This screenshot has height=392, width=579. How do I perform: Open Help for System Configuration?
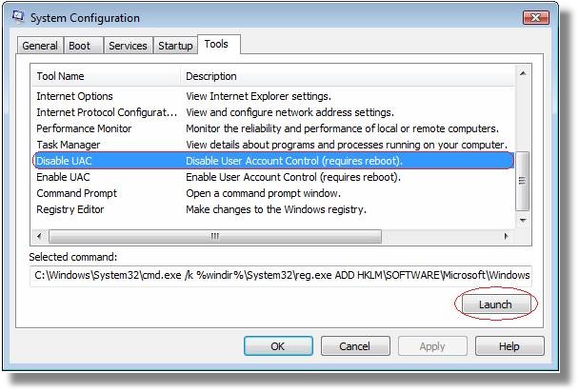pos(509,346)
